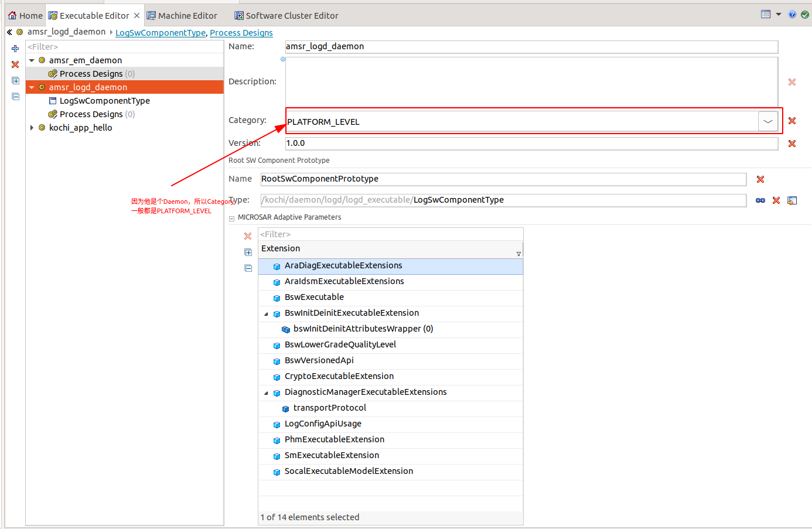Select SocalExecutableModelExtension row

pos(390,472)
